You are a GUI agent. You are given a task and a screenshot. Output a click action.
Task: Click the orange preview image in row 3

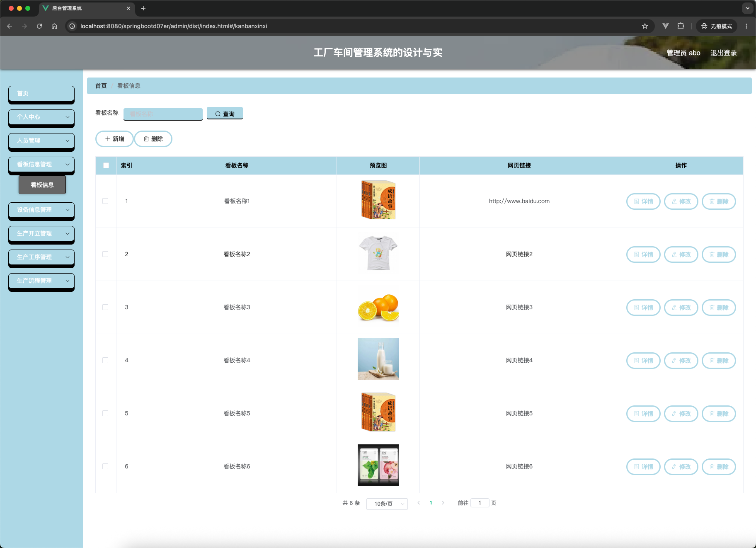tap(378, 307)
